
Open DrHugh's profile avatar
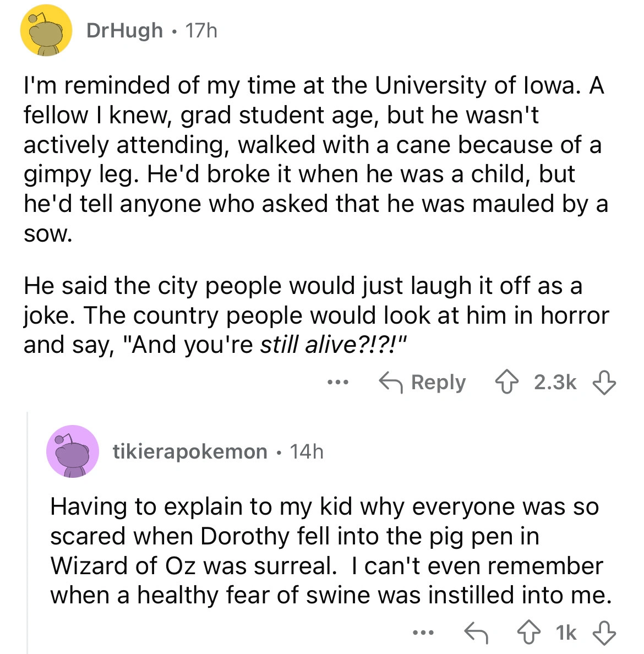pos(46,31)
